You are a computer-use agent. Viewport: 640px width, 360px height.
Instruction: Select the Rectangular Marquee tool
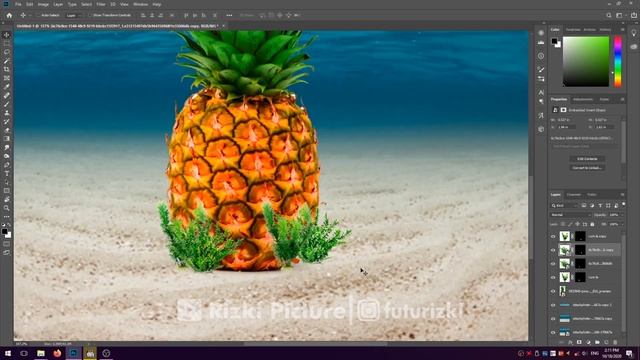7,43
